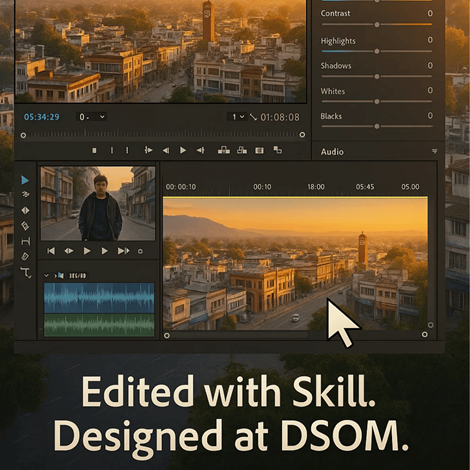Adjust the Whites slider handle
This screenshot has height=470, width=470.
[x=377, y=101]
